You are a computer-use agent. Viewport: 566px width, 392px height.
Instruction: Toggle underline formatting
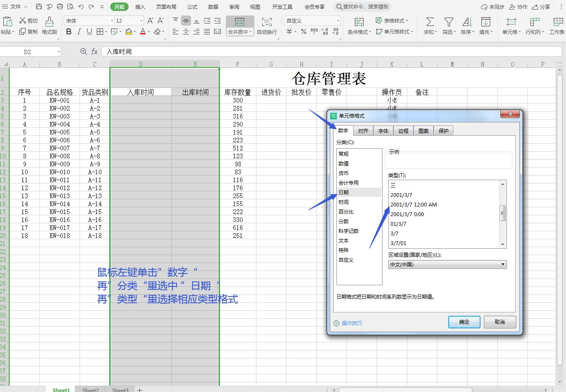[88, 31]
